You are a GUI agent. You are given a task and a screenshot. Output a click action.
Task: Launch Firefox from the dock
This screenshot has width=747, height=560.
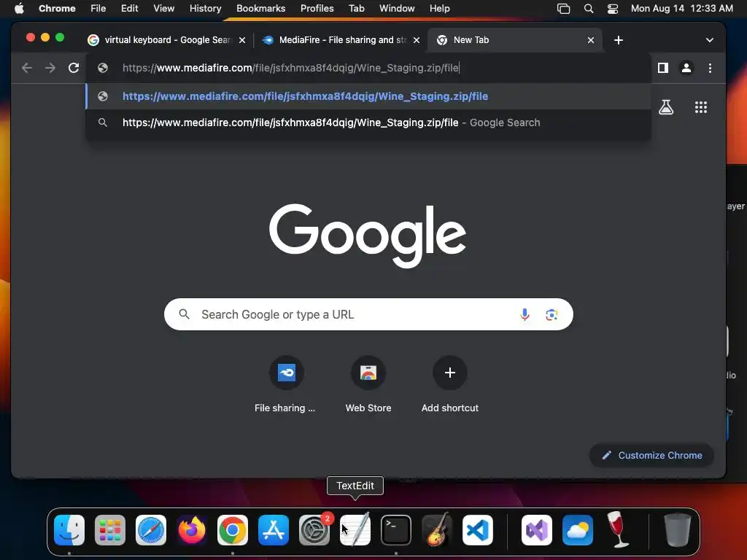[x=192, y=530]
